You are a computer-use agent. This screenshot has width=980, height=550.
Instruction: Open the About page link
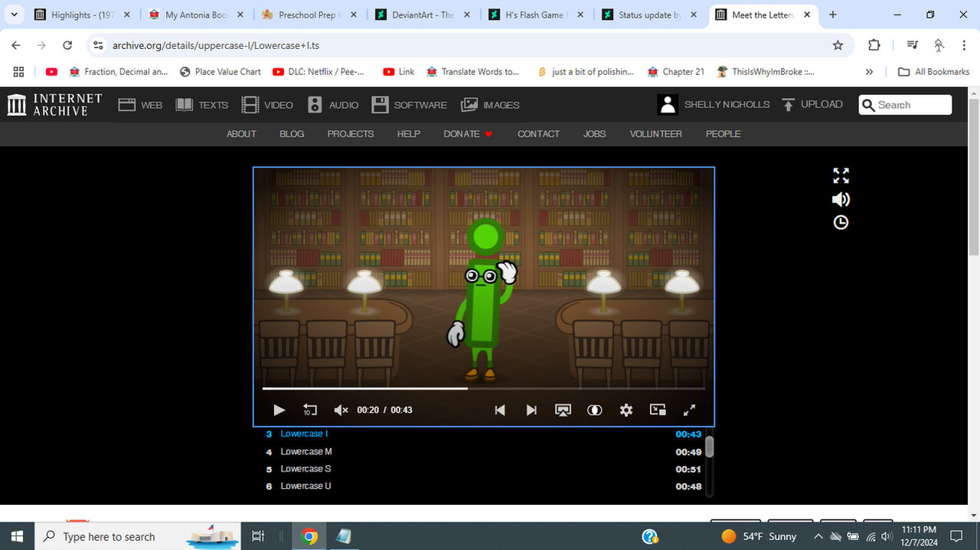pos(241,134)
